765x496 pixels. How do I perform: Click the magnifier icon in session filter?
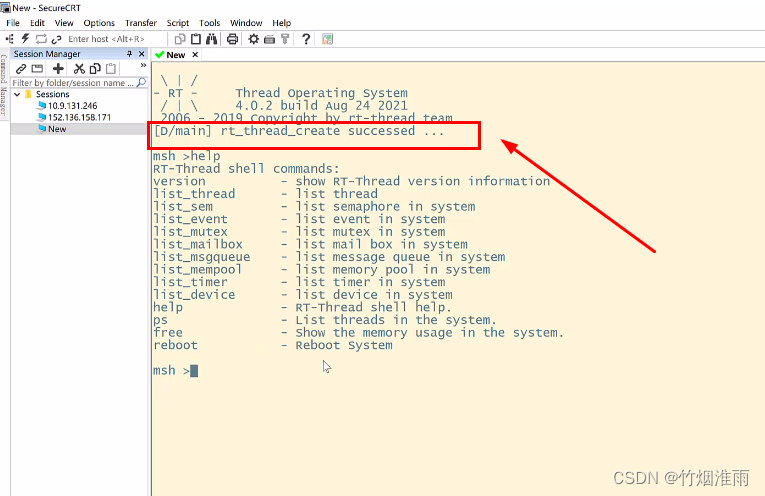click(x=141, y=82)
